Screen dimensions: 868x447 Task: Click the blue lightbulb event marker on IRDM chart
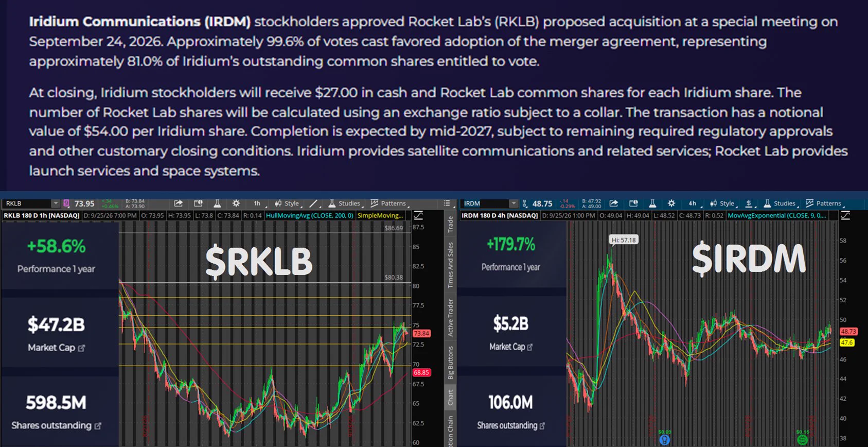(x=665, y=440)
